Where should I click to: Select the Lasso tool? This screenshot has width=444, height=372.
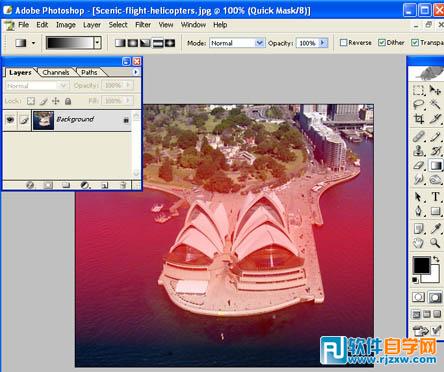pyautogui.click(x=419, y=104)
